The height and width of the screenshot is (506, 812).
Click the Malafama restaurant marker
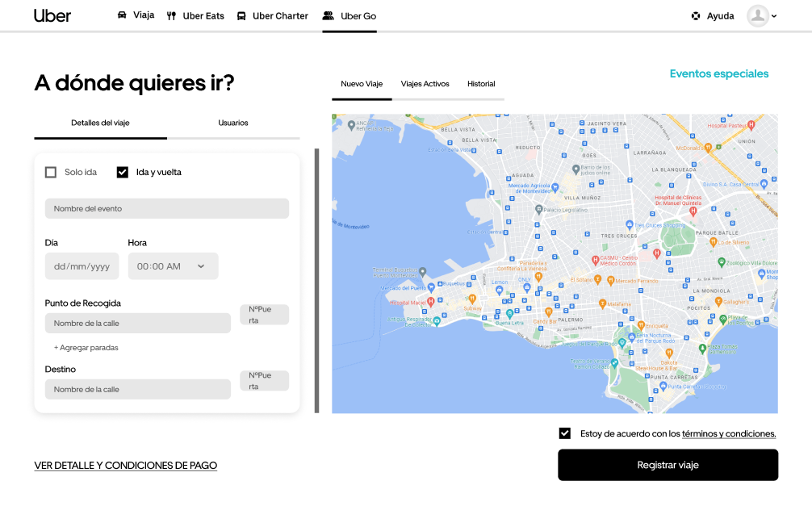tap(602, 304)
